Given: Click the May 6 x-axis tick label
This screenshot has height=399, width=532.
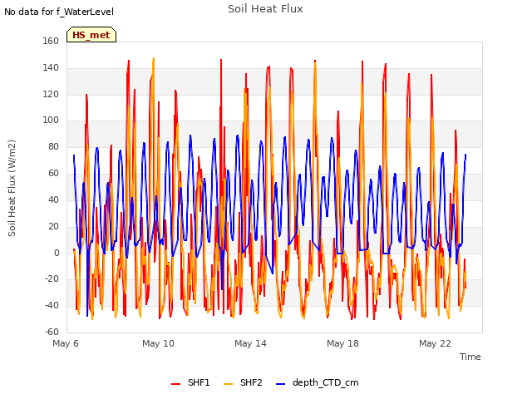Looking at the screenshot, I should click(66, 343).
